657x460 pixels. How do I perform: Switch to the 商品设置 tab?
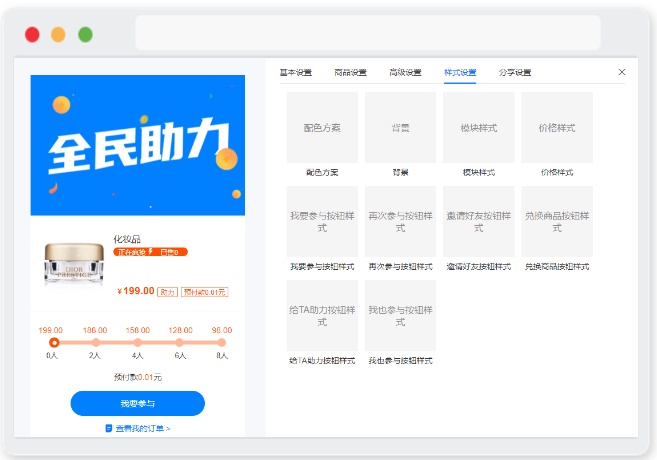tap(350, 72)
